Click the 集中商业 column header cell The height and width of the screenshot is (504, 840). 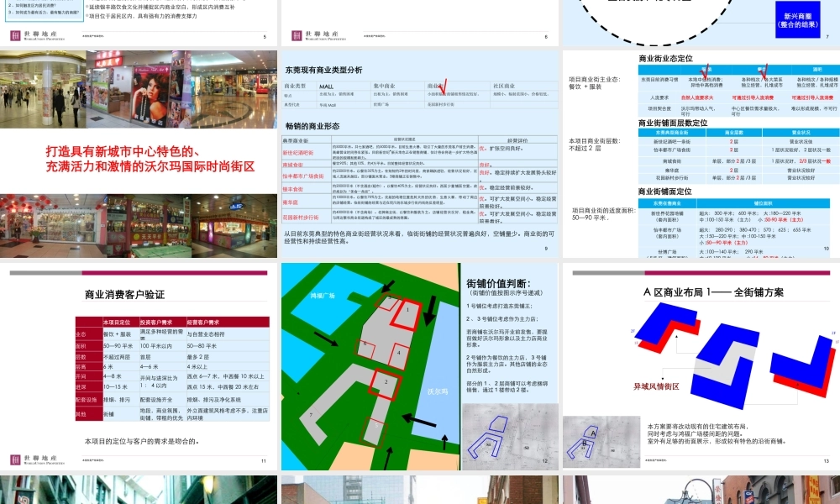click(397, 87)
